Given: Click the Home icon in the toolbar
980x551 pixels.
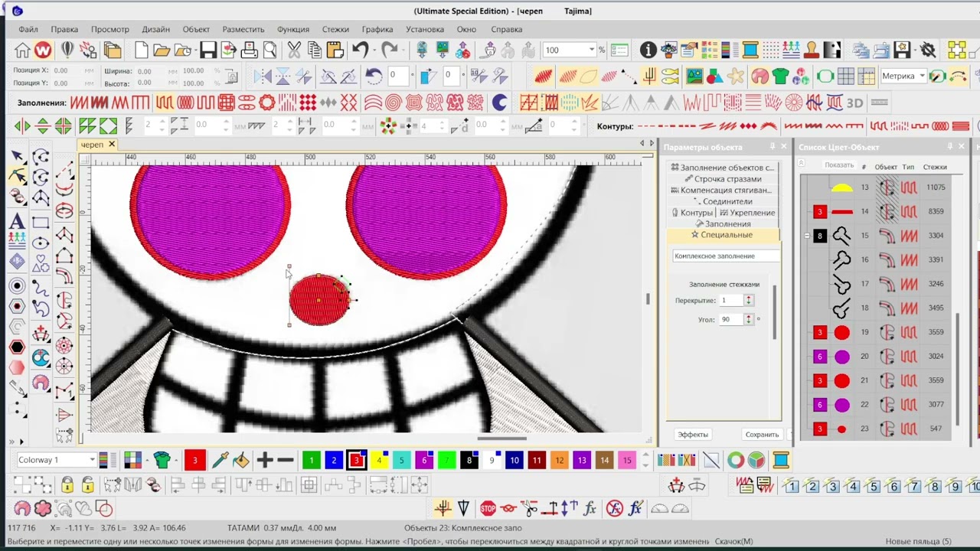Looking at the screenshot, I should pos(22,51).
